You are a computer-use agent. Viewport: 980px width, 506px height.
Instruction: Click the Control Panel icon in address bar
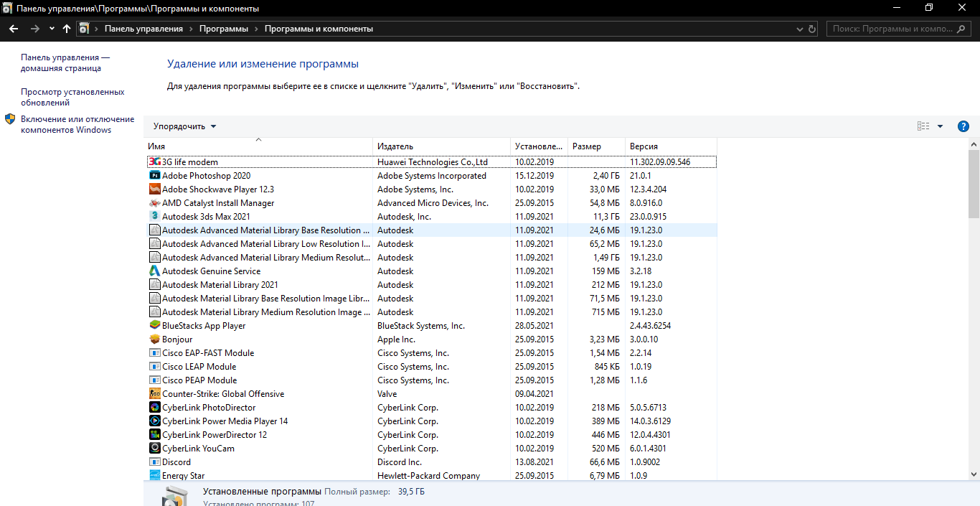[85, 29]
